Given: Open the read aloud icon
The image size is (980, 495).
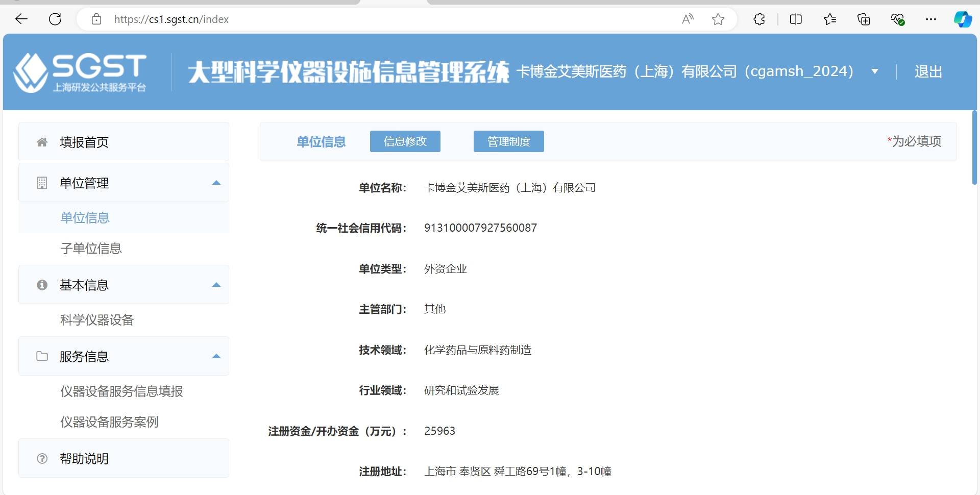Looking at the screenshot, I should [x=688, y=19].
